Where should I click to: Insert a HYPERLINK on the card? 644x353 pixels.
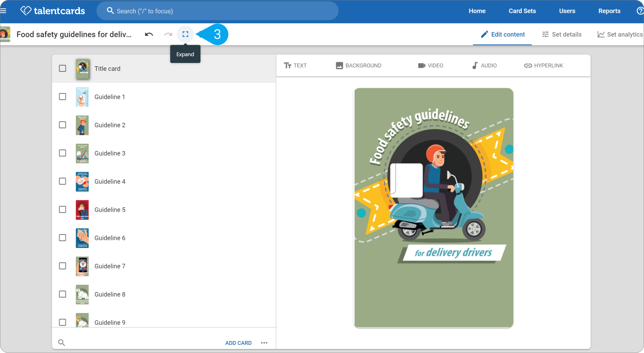tap(544, 65)
